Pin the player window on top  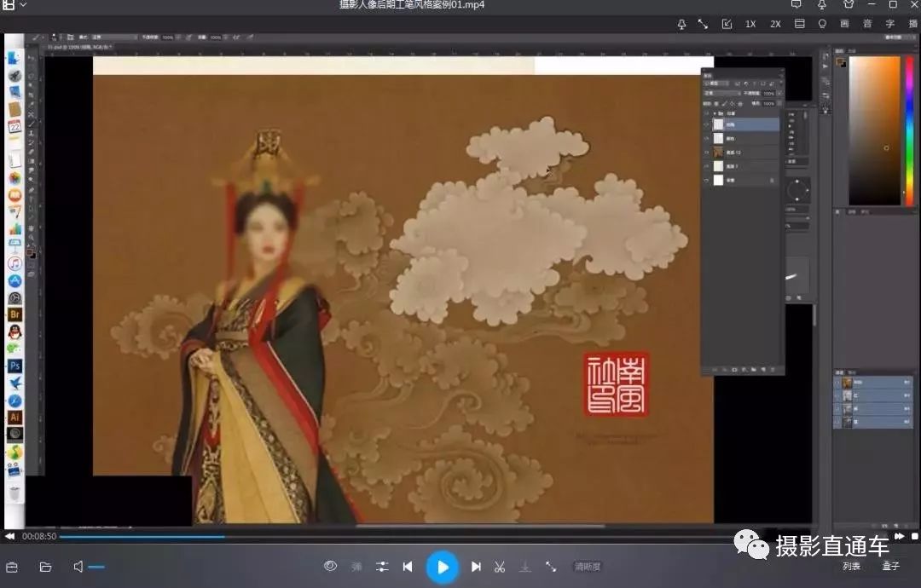(681, 24)
